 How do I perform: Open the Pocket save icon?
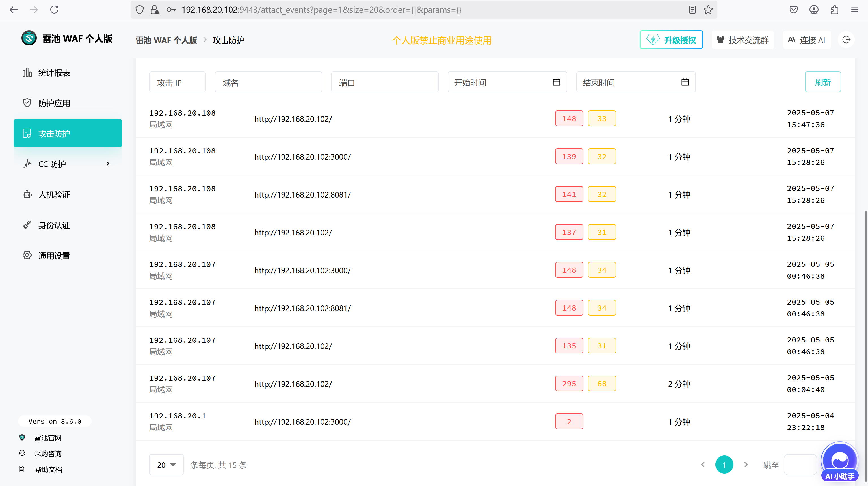pyautogui.click(x=794, y=10)
